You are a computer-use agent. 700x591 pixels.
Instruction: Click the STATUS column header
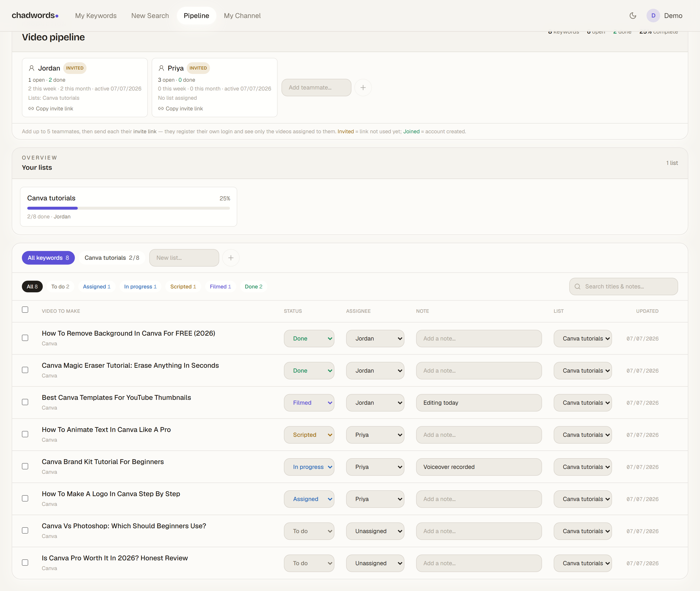click(293, 311)
